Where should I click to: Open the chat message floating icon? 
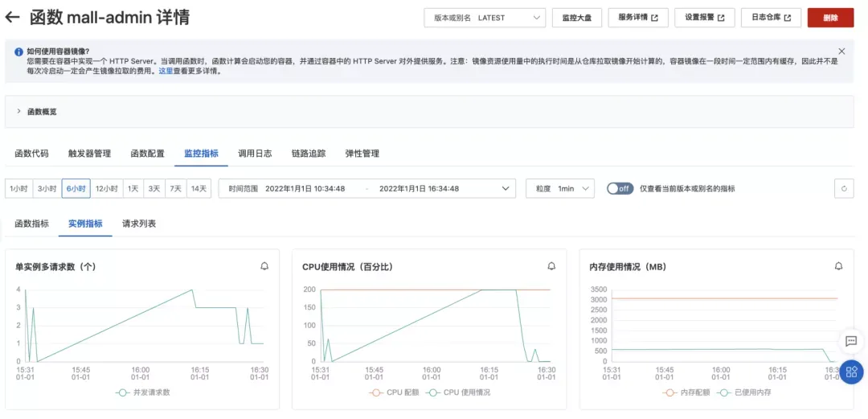point(851,341)
